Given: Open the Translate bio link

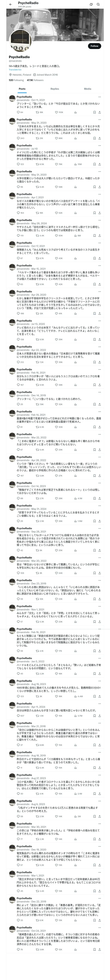Looking at the screenshot, I should [15, 70].
